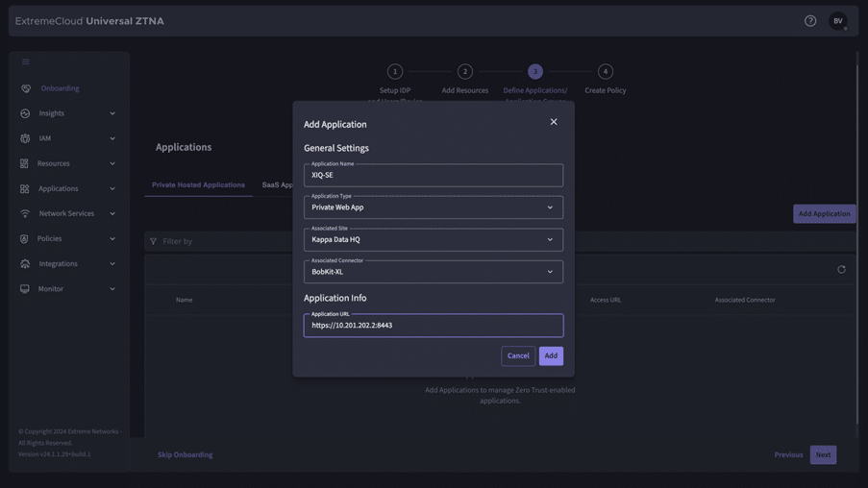The image size is (868, 488).
Task: Open the help question mark icon
Action: point(810,21)
